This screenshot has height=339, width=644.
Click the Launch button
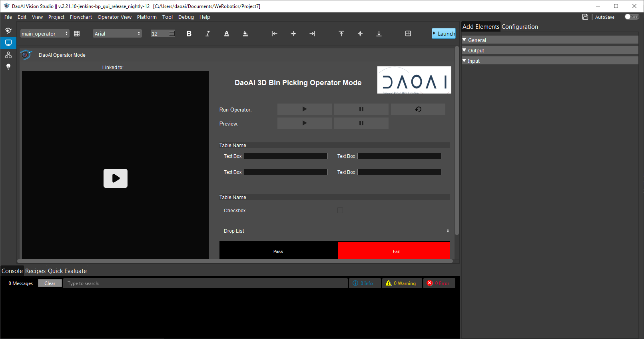[x=444, y=34]
